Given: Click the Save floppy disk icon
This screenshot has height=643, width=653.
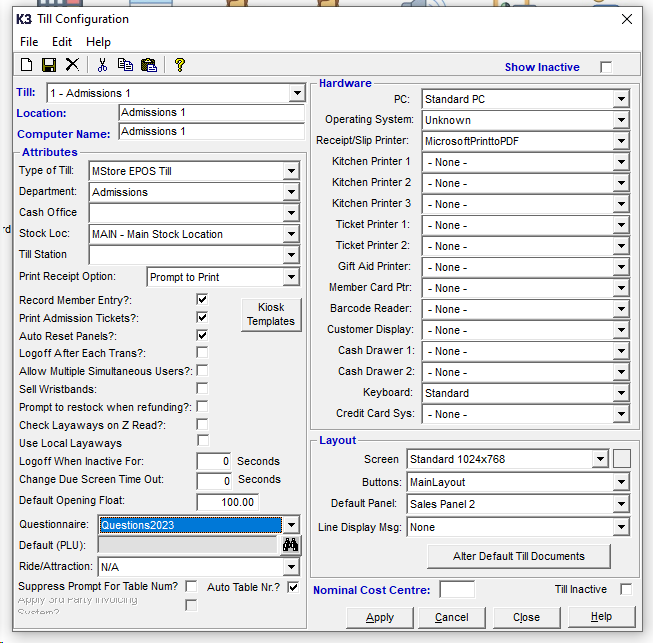Looking at the screenshot, I should [x=49, y=65].
